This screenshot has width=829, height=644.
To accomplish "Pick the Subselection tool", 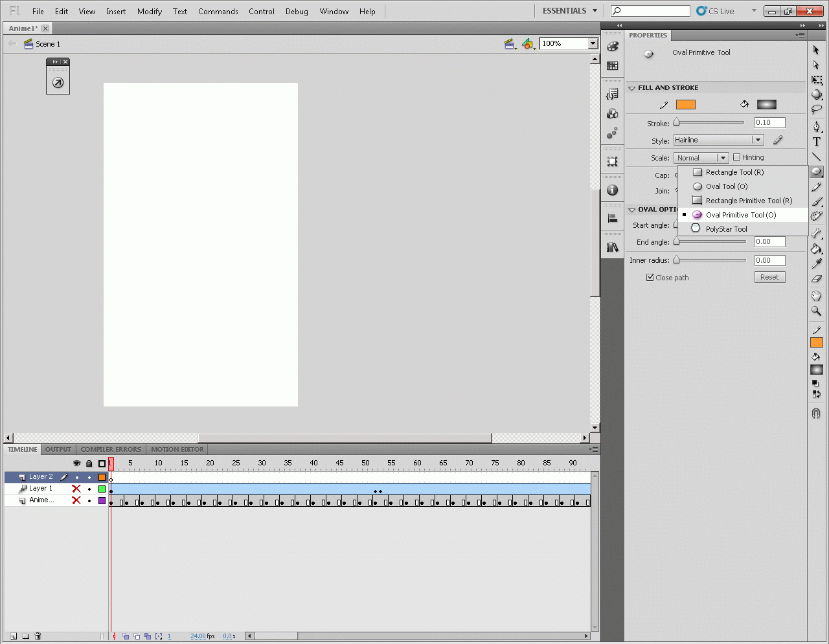I will point(816,65).
